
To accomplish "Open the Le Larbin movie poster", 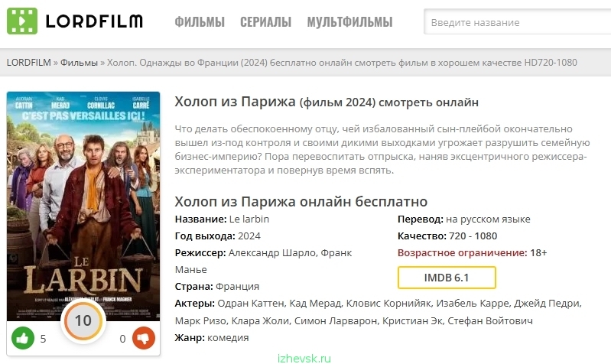I will (x=83, y=206).
